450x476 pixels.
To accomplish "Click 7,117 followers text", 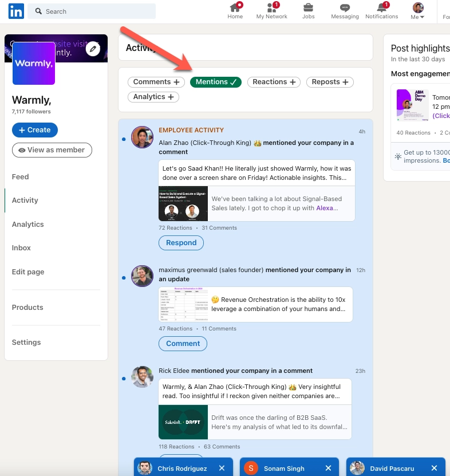I will 31,112.
